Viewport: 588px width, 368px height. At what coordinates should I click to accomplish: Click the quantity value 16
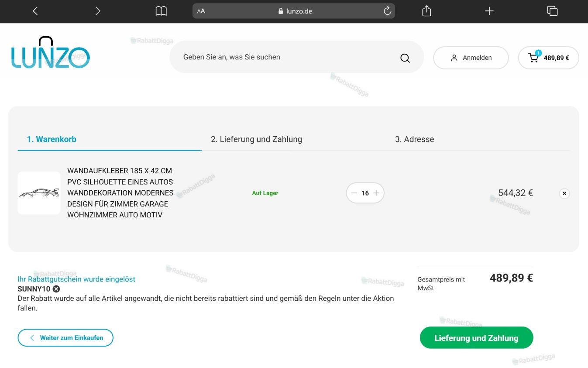pos(365,193)
